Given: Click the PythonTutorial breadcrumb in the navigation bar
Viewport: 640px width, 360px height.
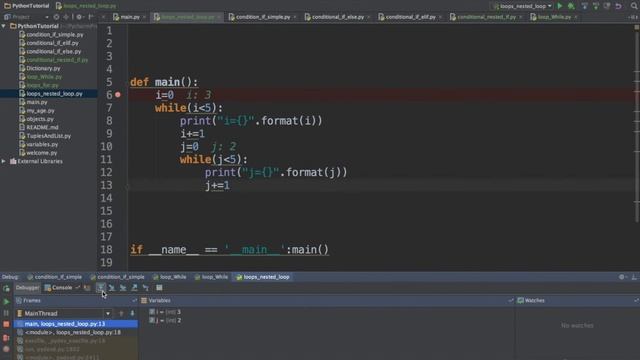Looking at the screenshot, I should pyautogui.click(x=27, y=6).
